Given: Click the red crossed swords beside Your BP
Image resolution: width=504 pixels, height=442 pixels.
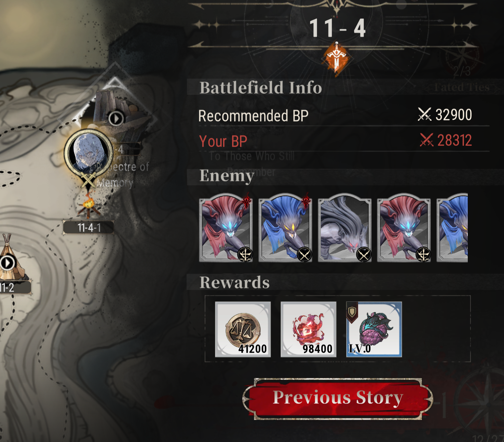Looking at the screenshot, I should pos(426,140).
